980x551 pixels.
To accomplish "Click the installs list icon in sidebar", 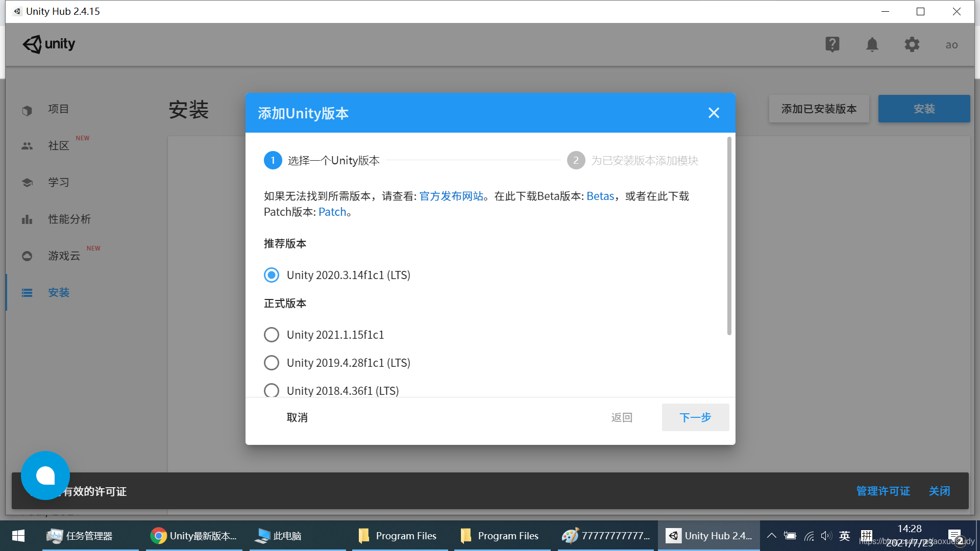I will 27,293.
